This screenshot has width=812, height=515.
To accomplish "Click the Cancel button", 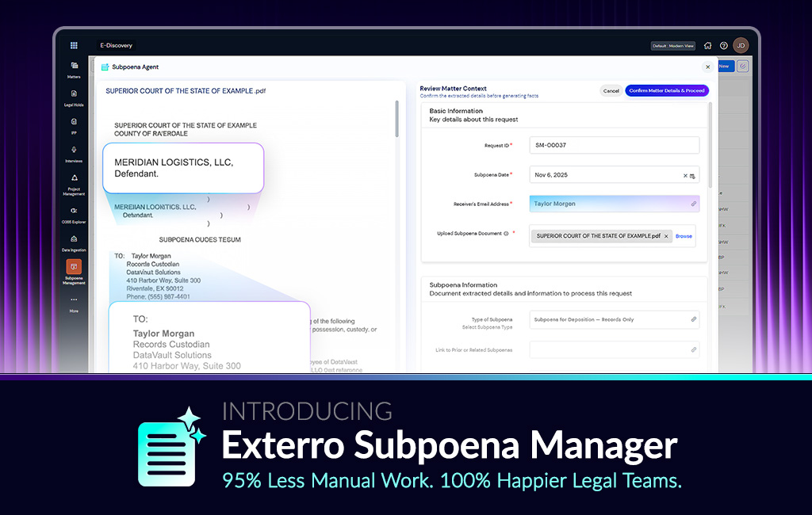I will tap(611, 90).
